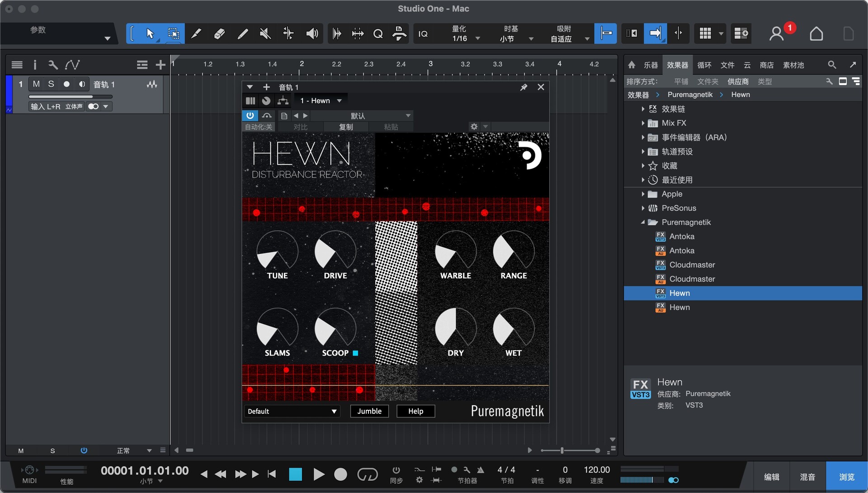This screenshot has width=868, height=493.
Task: Open plugin settings gear icon
Action: [474, 127]
